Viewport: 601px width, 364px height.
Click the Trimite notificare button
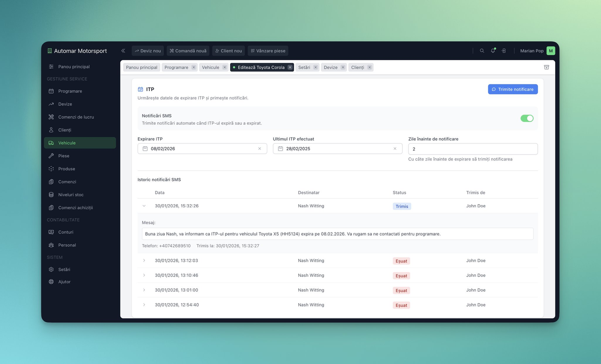513,89
